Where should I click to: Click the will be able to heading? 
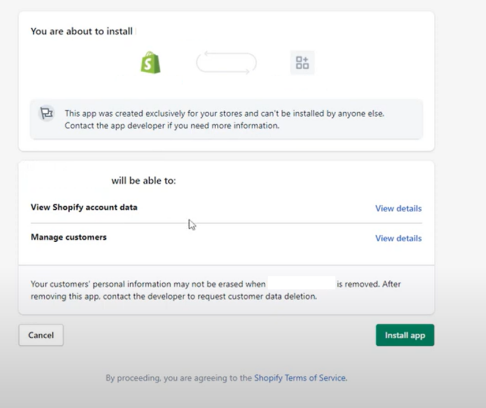point(144,181)
